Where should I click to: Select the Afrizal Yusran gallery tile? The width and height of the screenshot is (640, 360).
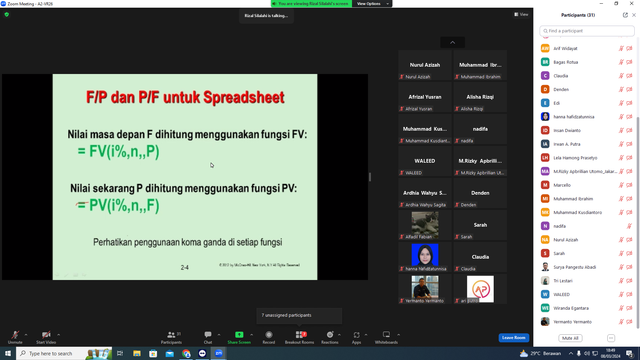tap(425, 97)
